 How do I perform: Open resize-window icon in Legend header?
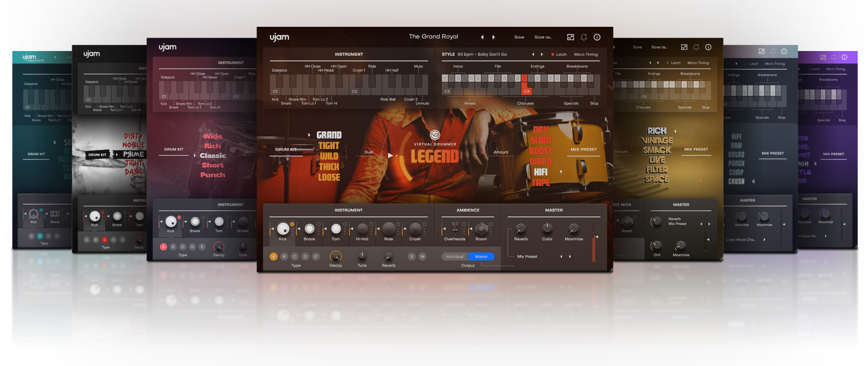click(x=570, y=37)
